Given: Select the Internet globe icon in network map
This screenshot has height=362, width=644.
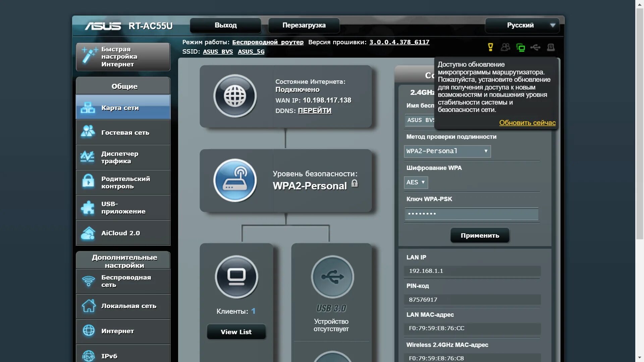Looking at the screenshot, I should point(235,96).
